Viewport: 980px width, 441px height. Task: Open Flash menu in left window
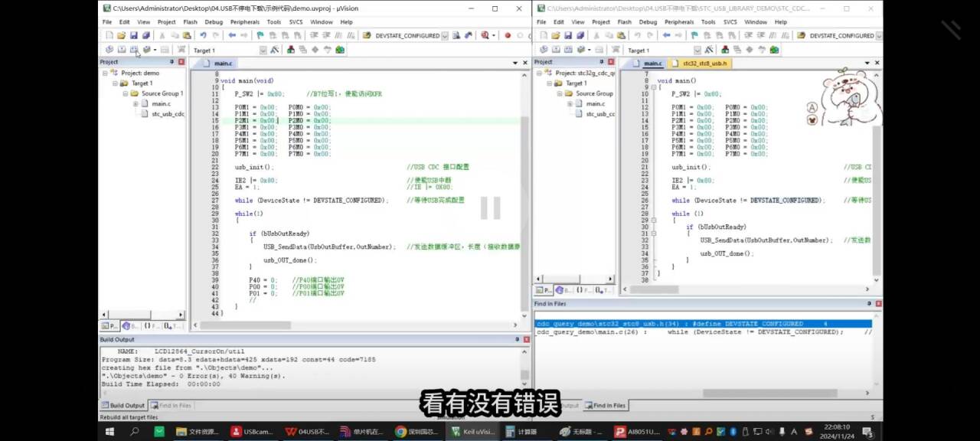click(190, 22)
